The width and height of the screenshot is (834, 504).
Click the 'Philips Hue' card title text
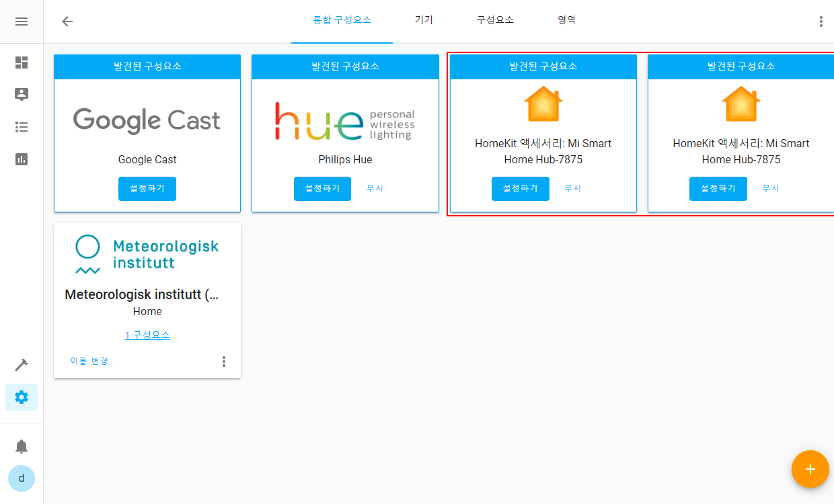(x=345, y=160)
